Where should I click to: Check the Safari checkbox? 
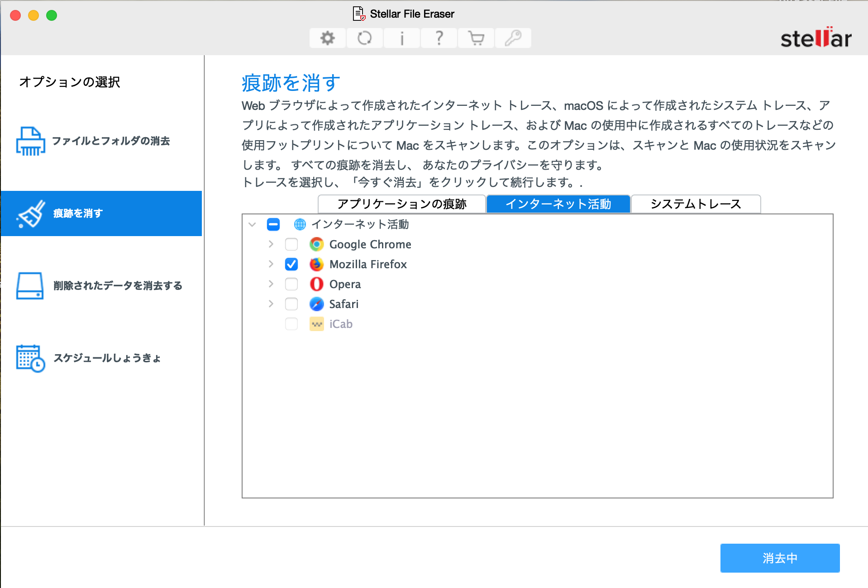tap(291, 304)
